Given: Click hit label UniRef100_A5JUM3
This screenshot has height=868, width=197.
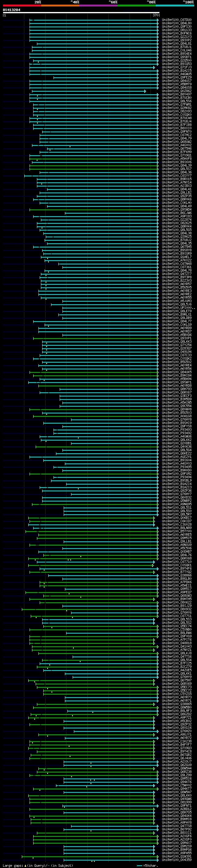Looking at the screenshot, I should (x=176, y=301).
